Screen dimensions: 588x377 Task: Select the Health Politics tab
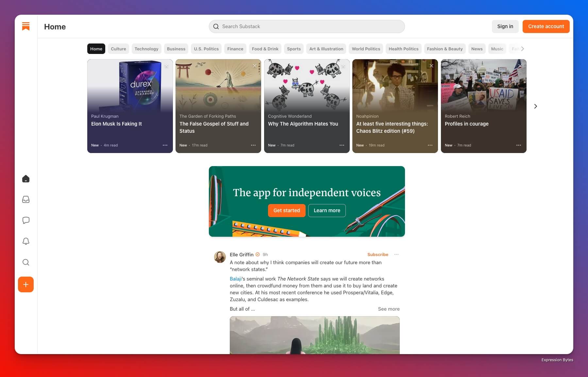tap(404, 49)
